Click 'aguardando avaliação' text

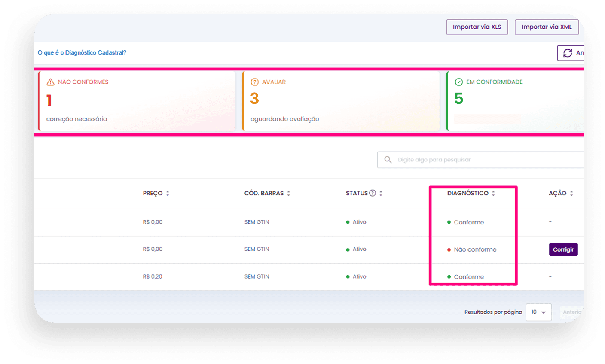[284, 119]
